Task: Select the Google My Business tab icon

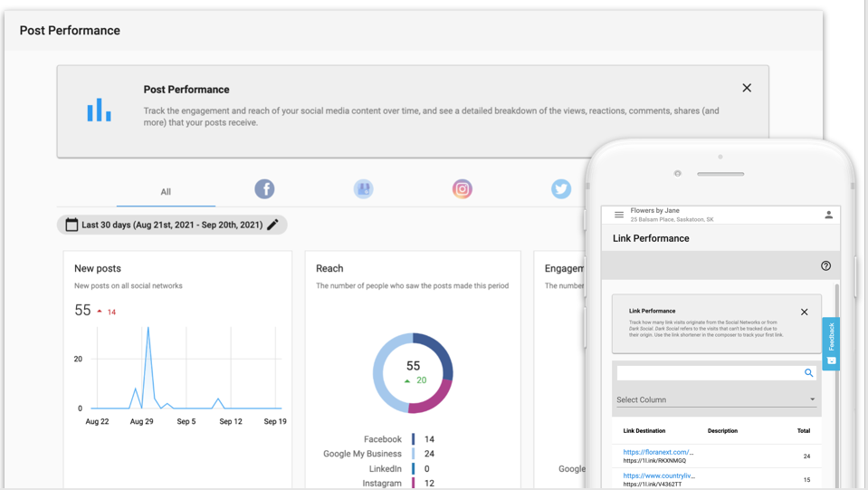Action: tap(363, 188)
